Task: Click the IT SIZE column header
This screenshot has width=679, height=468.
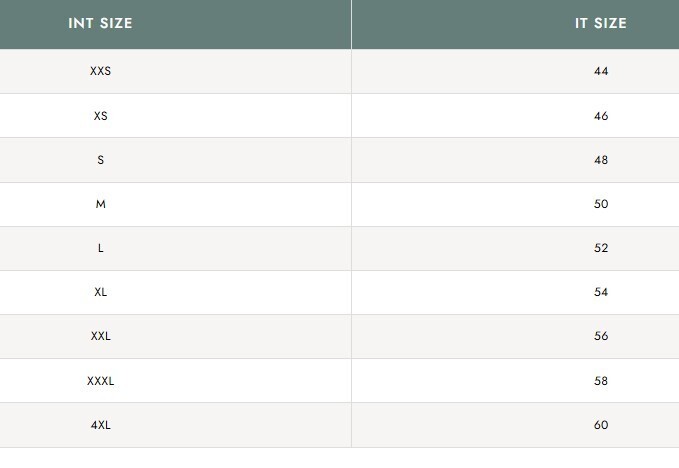Action: click(x=600, y=23)
